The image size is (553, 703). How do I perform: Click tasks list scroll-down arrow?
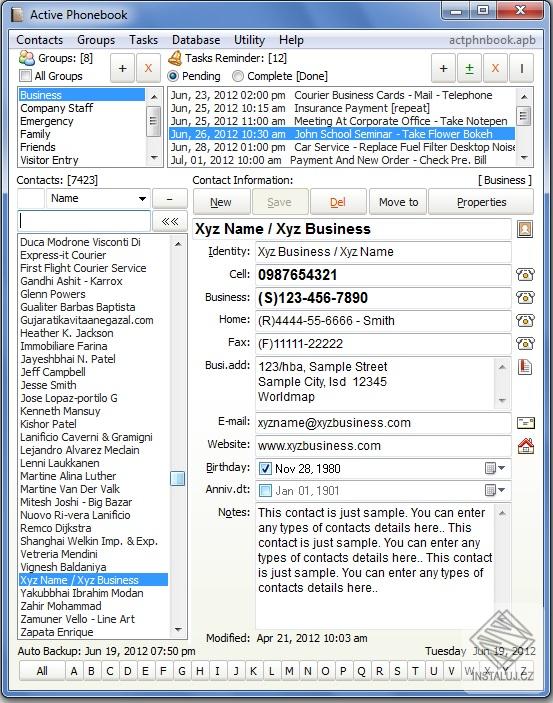pyautogui.click(x=523, y=158)
